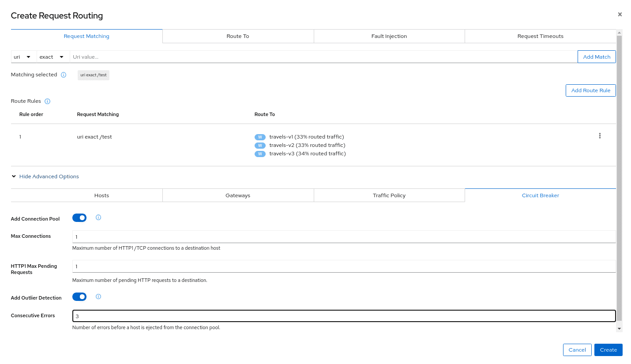Close the Create Request Routing dialog
The image size is (631, 364).
[620, 15]
